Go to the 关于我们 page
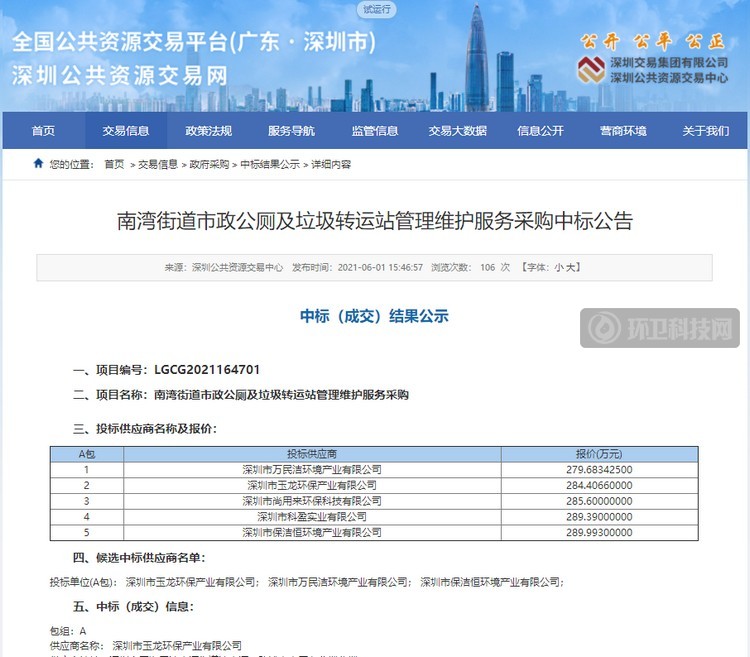 point(706,131)
